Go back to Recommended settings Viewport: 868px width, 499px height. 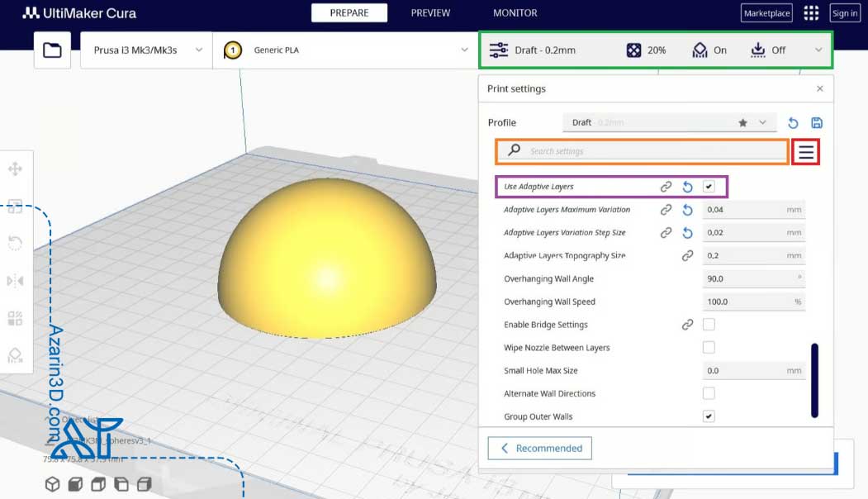(540, 448)
